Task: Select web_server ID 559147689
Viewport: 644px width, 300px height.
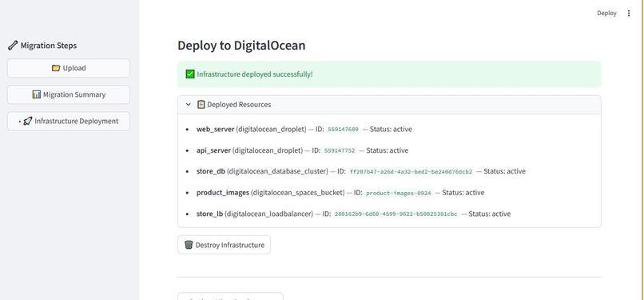Action: point(343,130)
